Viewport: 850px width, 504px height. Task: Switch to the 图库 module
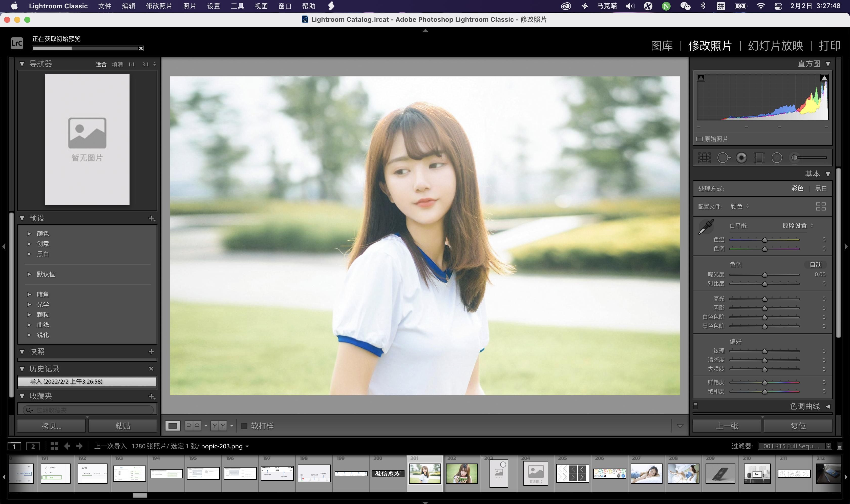click(662, 46)
